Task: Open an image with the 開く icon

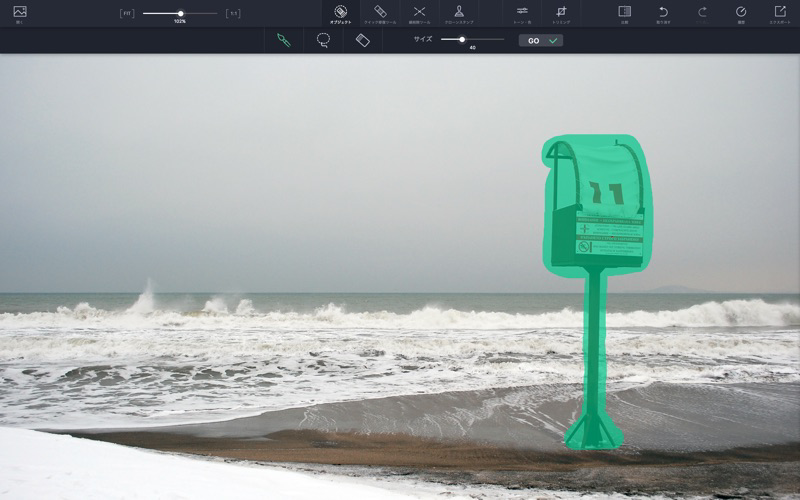Action: (19, 14)
